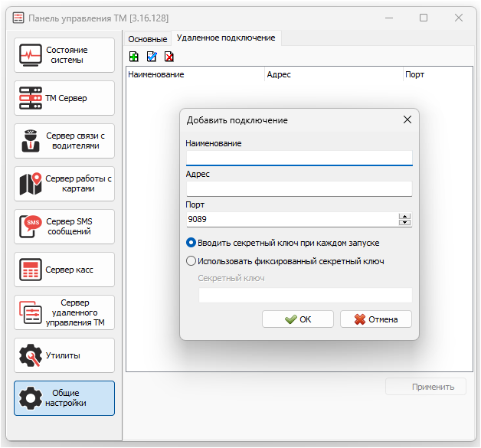Open the ТМ Сервер section
Image resolution: width=481 pixels, height=448 pixels.
click(x=64, y=98)
